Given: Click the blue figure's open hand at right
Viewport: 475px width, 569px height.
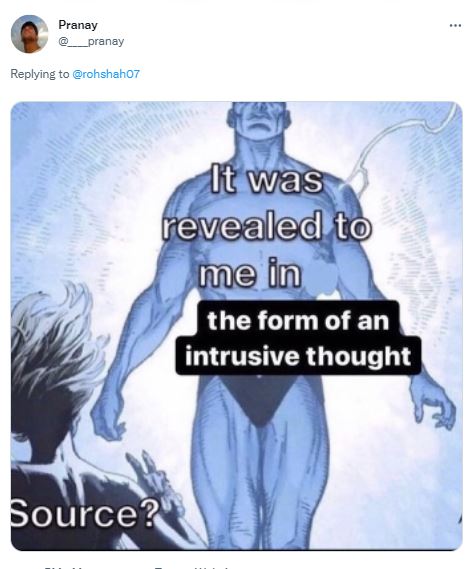Looking at the screenshot, I should click(x=433, y=406).
